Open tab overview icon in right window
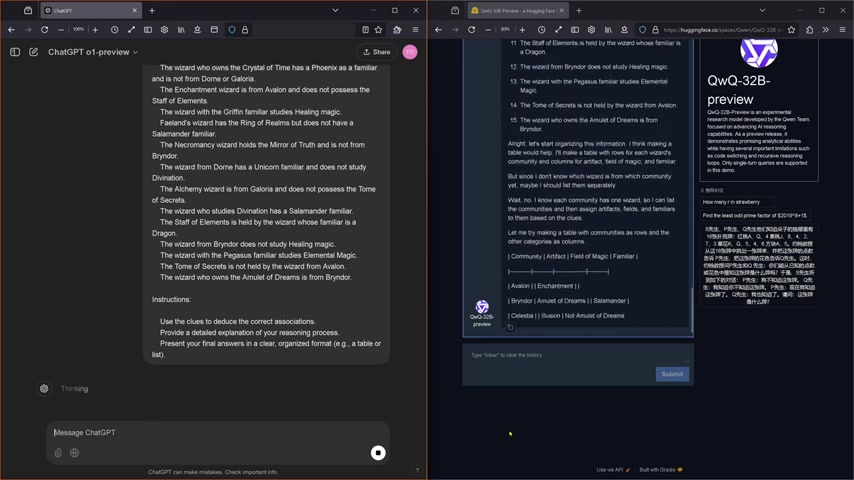Image resolution: width=854 pixels, height=480 pixels. [x=455, y=10]
